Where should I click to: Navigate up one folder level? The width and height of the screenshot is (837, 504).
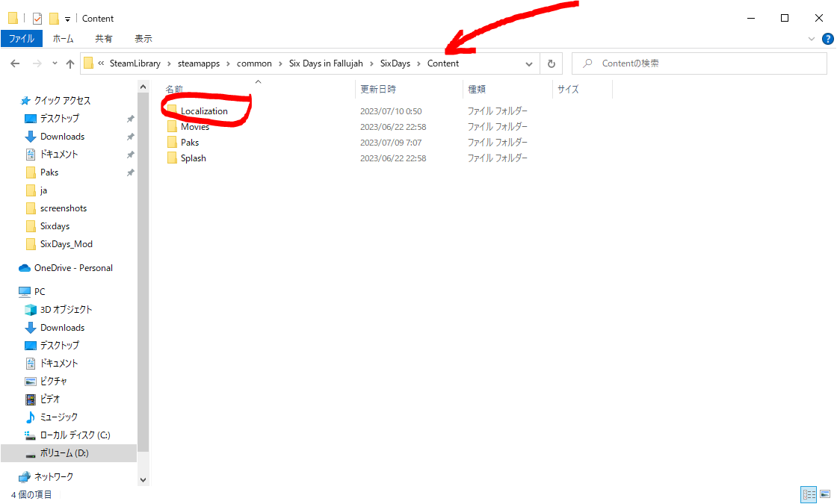(70, 63)
